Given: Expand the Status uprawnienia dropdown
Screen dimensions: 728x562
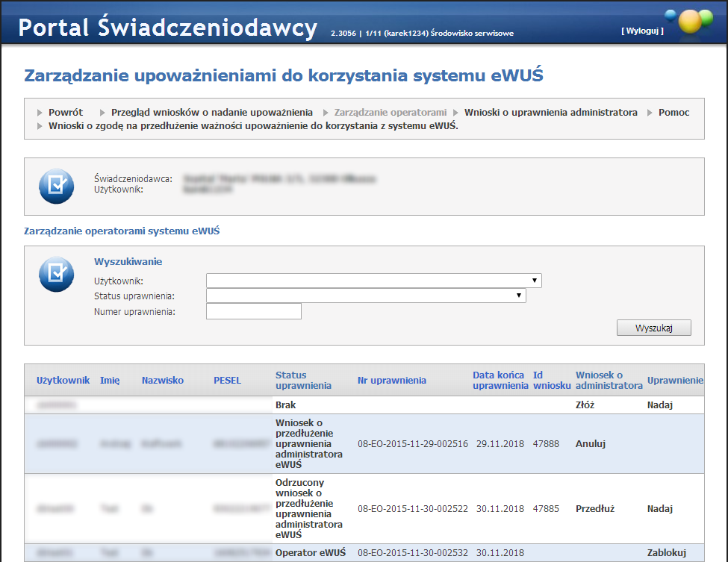Looking at the screenshot, I should pyautogui.click(x=366, y=296).
